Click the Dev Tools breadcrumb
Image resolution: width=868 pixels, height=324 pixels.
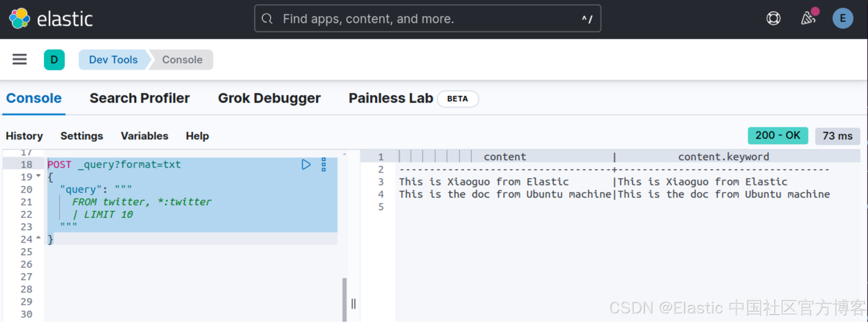[113, 59]
